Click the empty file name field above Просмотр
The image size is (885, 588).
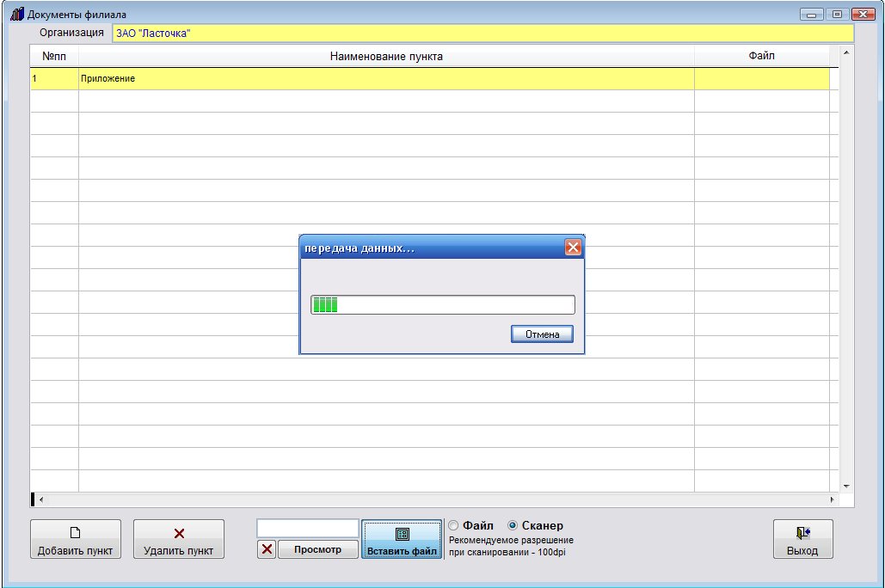click(x=308, y=529)
